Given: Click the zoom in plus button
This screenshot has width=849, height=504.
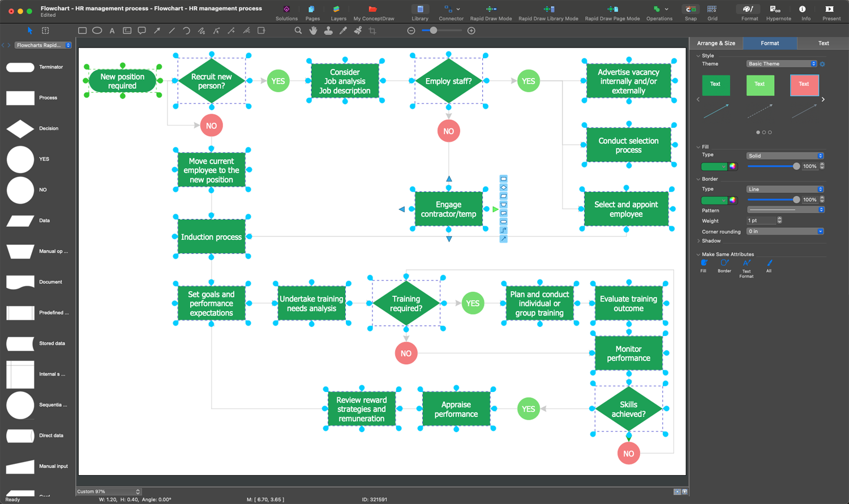Looking at the screenshot, I should click(x=471, y=31).
